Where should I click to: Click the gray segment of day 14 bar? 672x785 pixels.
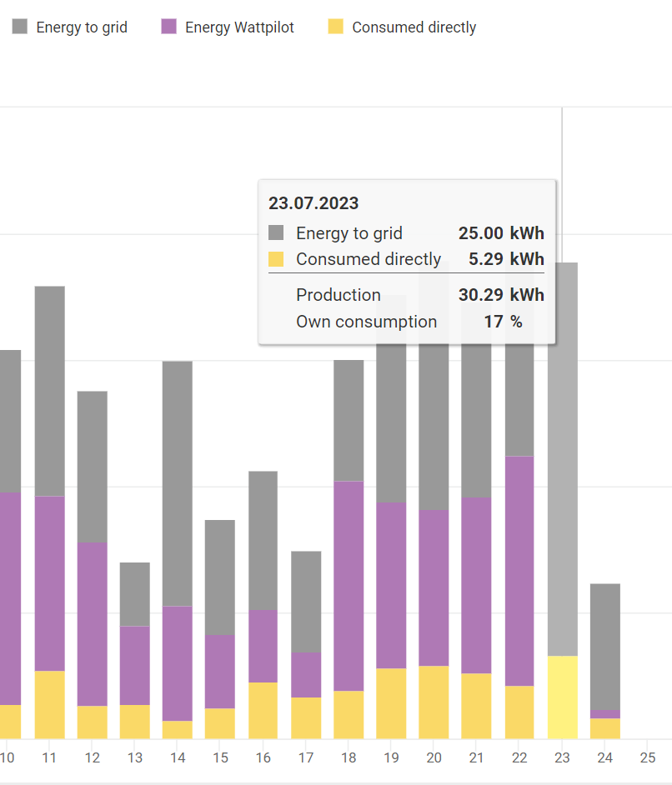coord(177,482)
